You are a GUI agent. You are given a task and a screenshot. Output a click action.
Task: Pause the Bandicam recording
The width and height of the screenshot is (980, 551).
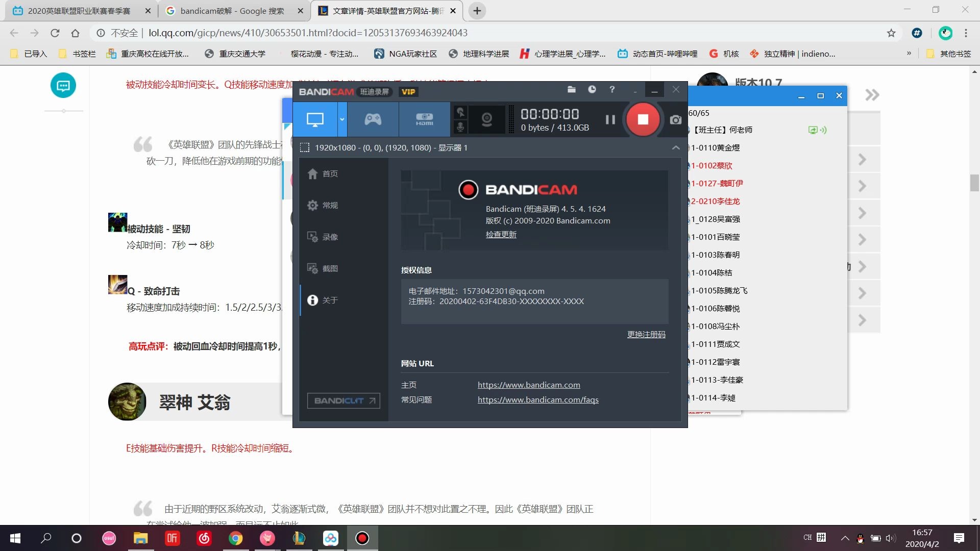[x=610, y=119]
